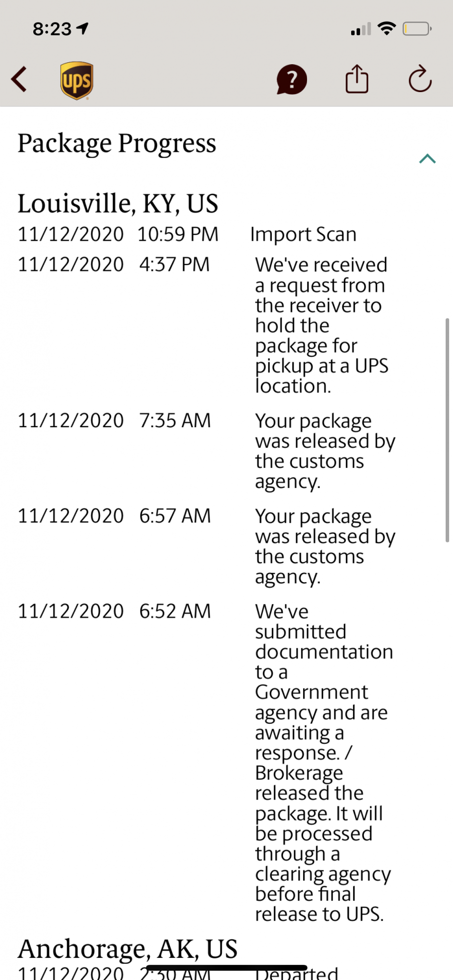The width and height of the screenshot is (453, 980).
Task: Tap the Wi-Fi status icon
Action: (x=387, y=28)
